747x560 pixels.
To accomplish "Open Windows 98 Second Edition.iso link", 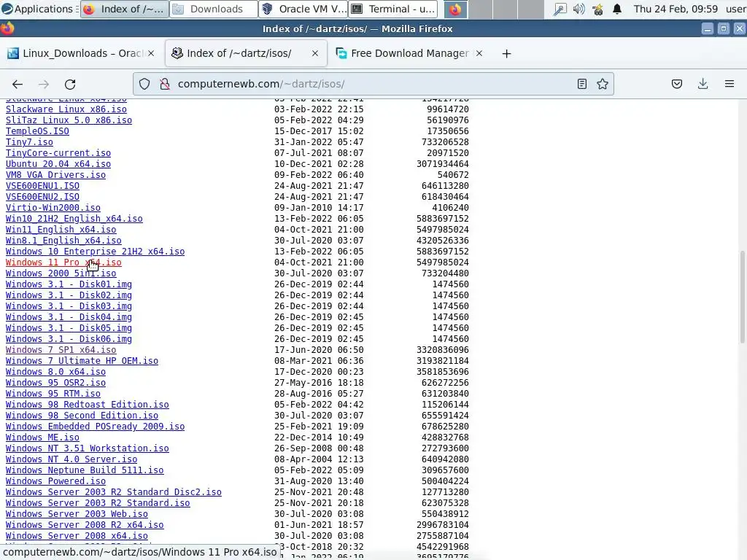I will coord(82,416).
